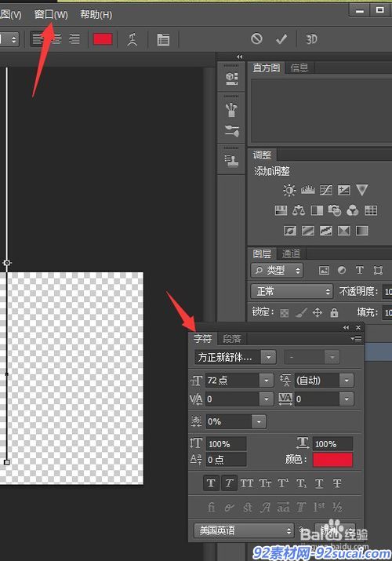392x561 pixels.
Task: Commit current text edits checkmark
Action: click(281, 38)
